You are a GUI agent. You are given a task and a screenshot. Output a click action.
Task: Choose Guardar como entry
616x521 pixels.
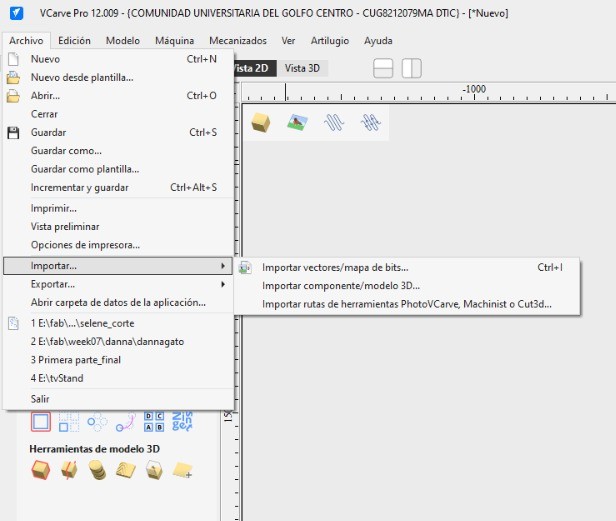[118, 151]
